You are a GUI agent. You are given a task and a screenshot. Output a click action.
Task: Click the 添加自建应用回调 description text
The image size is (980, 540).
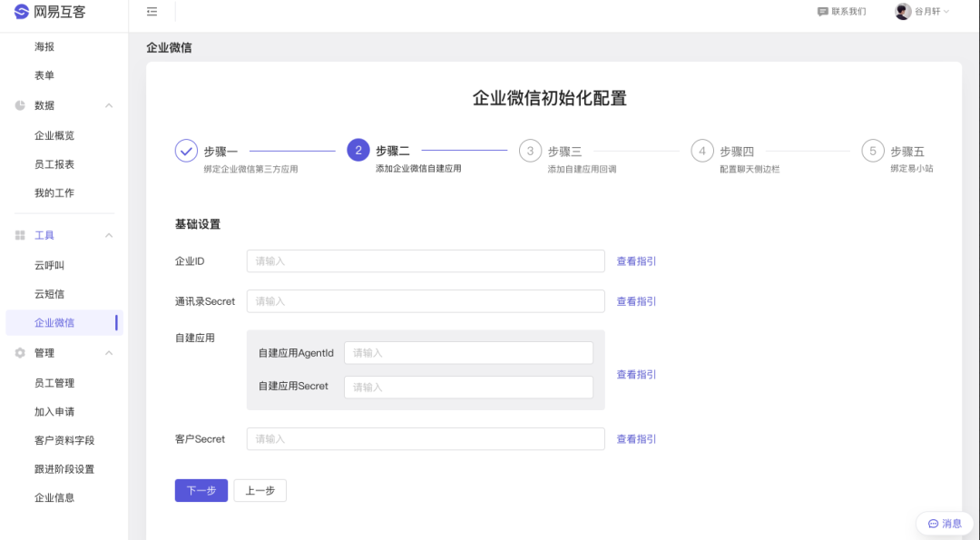coord(582,169)
